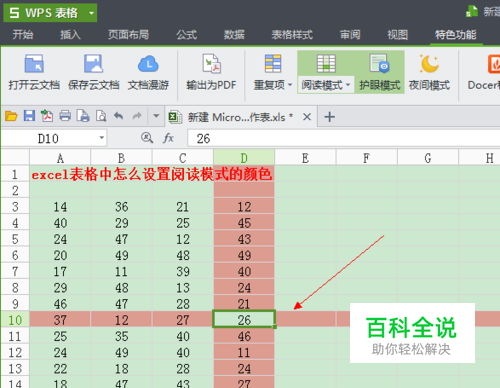Switch to the 数据 tab
This screenshot has width=500, height=388.
pos(234,35)
